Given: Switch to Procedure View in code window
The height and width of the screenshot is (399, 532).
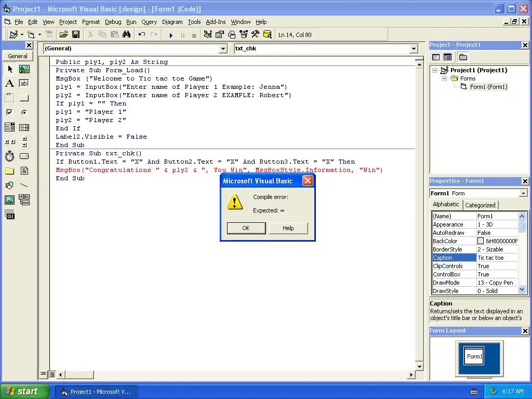Looking at the screenshot, I should [x=43, y=374].
